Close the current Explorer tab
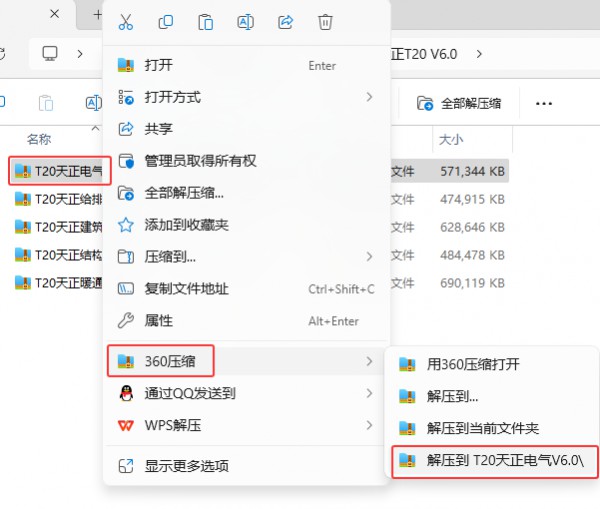Viewport: 600px width, 509px height. coord(55,14)
